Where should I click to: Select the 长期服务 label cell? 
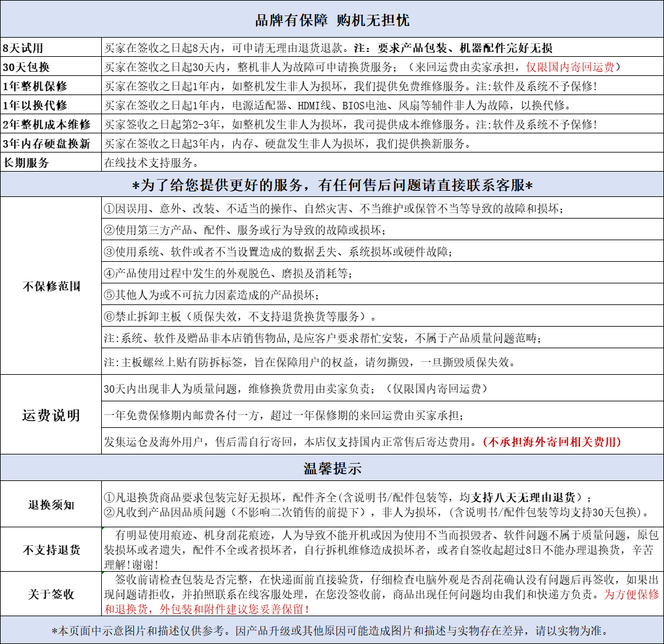[51, 162]
